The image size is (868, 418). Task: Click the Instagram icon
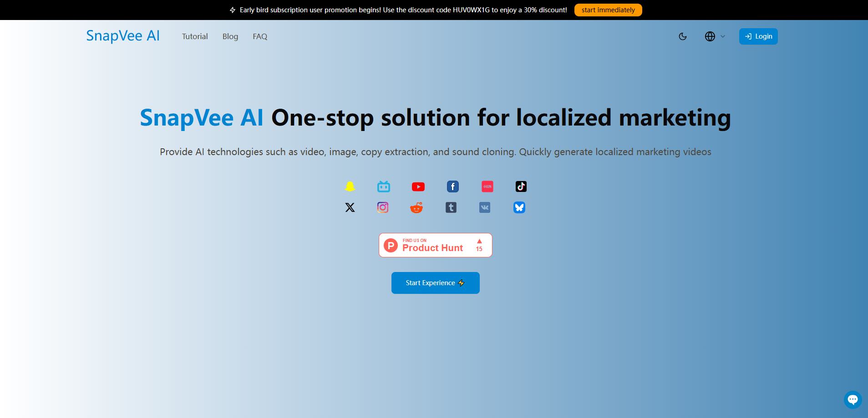pos(383,207)
